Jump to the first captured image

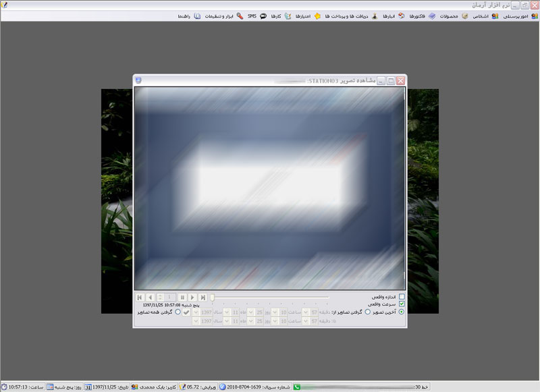pyautogui.click(x=140, y=298)
